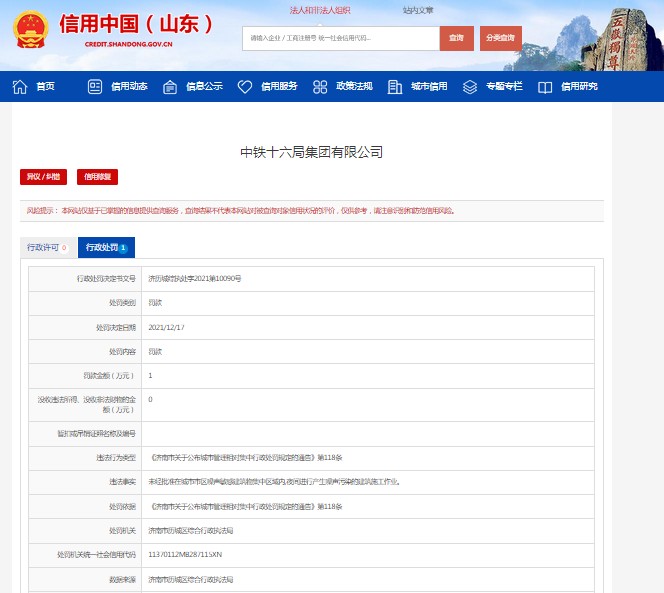Focus the enterprise name search field
The width and height of the screenshot is (664, 593).
point(340,38)
